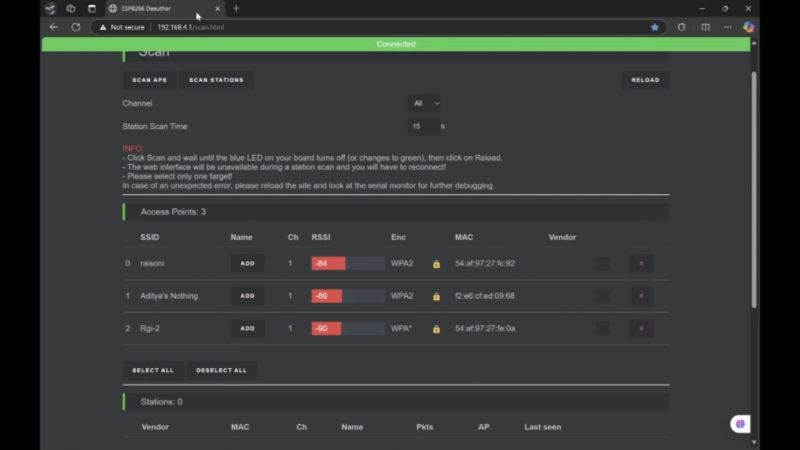The image size is (800, 450).
Task: Open the browser extensions refresh icon
Action: (682, 27)
